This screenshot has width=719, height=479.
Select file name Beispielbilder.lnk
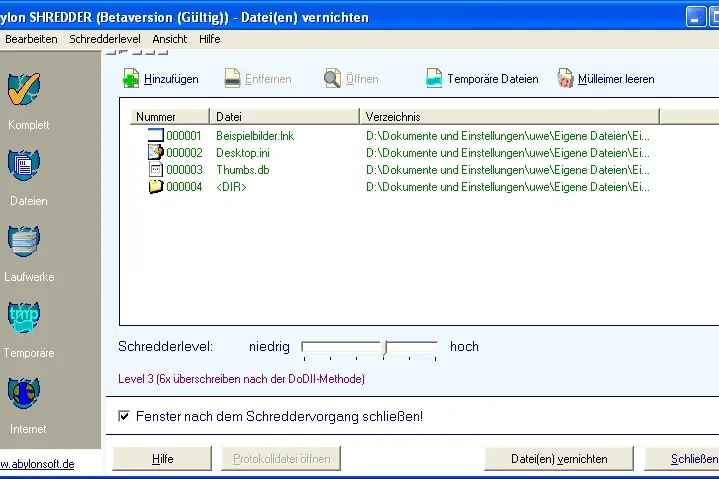click(x=255, y=136)
